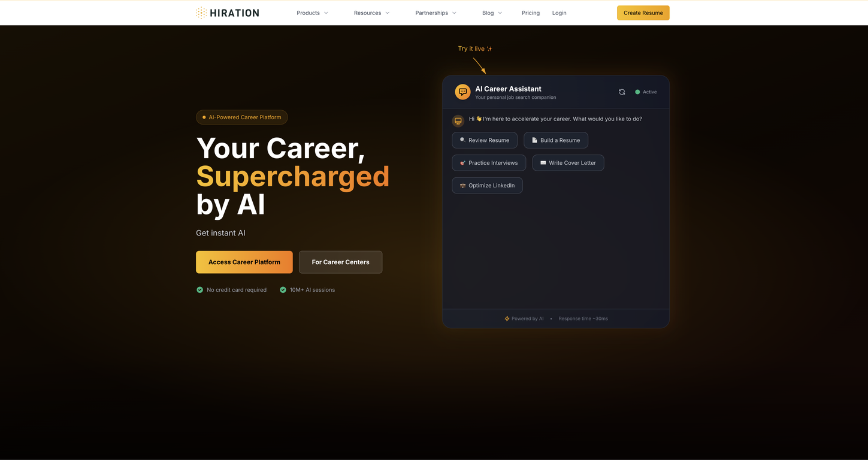Click the No credit card checkmark icon
The width and height of the screenshot is (868, 460).
click(x=200, y=290)
